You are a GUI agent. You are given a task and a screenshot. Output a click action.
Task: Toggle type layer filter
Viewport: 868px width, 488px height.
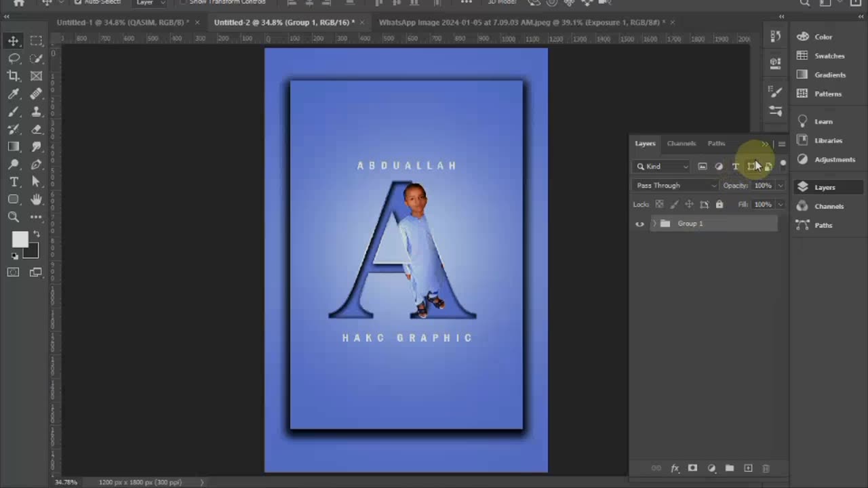[x=735, y=166]
